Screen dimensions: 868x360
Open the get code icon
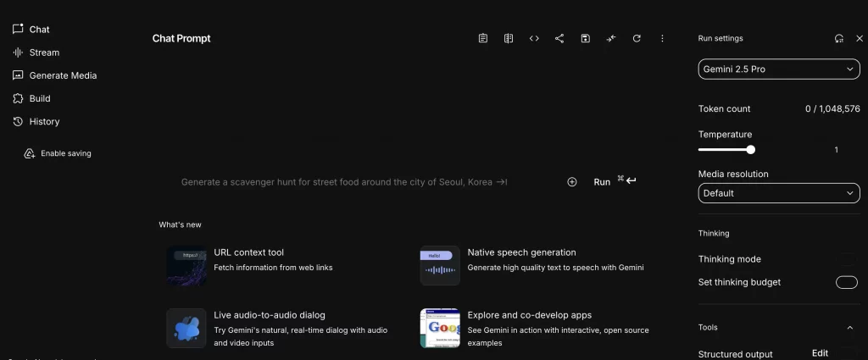click(x=534, y=38)
